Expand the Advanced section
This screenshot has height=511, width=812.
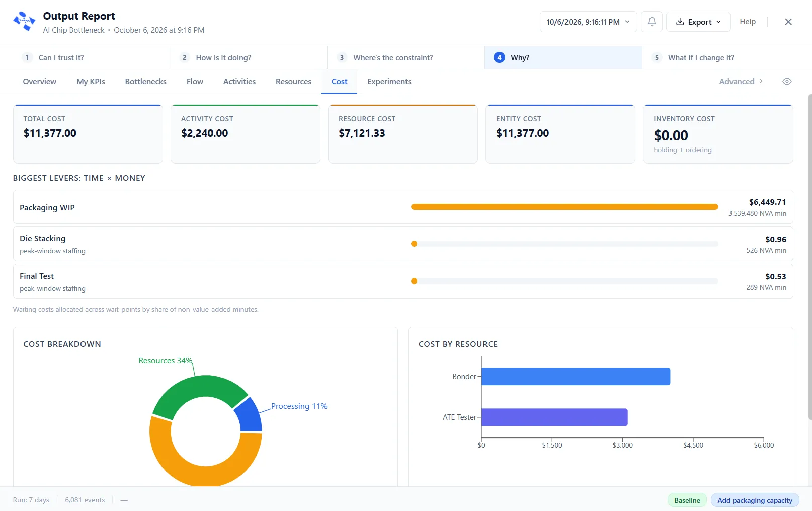coord(741,82)
